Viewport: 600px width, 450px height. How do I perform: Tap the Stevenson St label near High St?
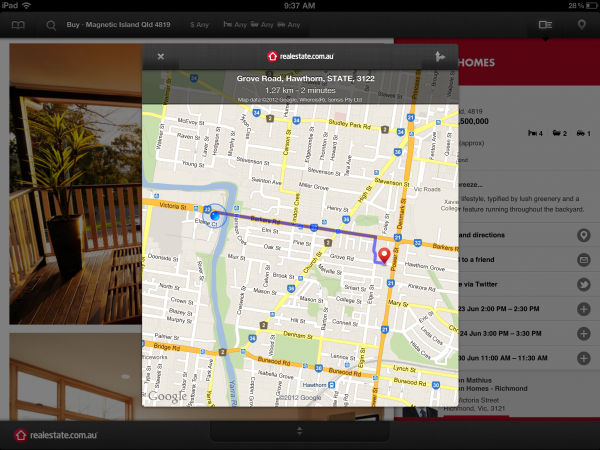tap(391, 182)
